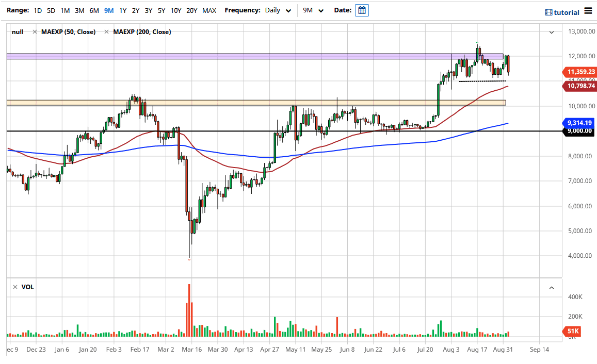Select the 5D range option
The width and height of the screenshot is (597, 364).
tap(51, 10)
